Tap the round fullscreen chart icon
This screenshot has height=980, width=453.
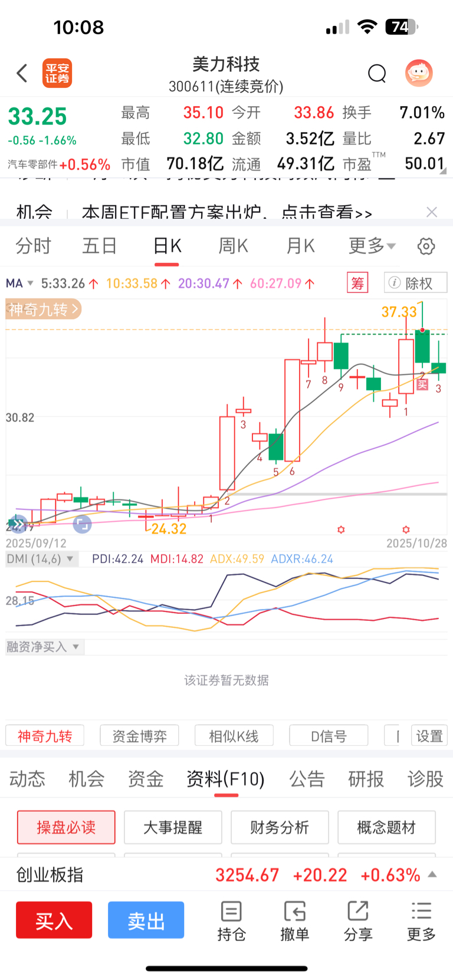coord(83,524)
